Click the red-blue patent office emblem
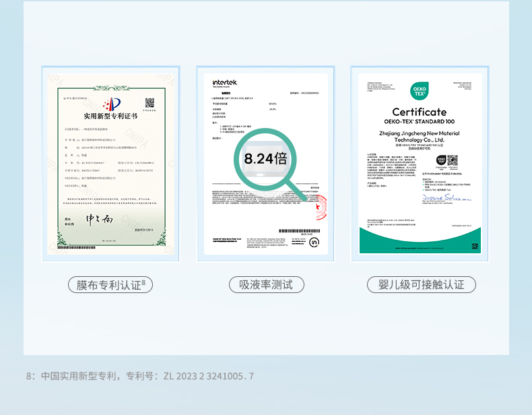The image size is (532, 415). (x=112, y=104)
